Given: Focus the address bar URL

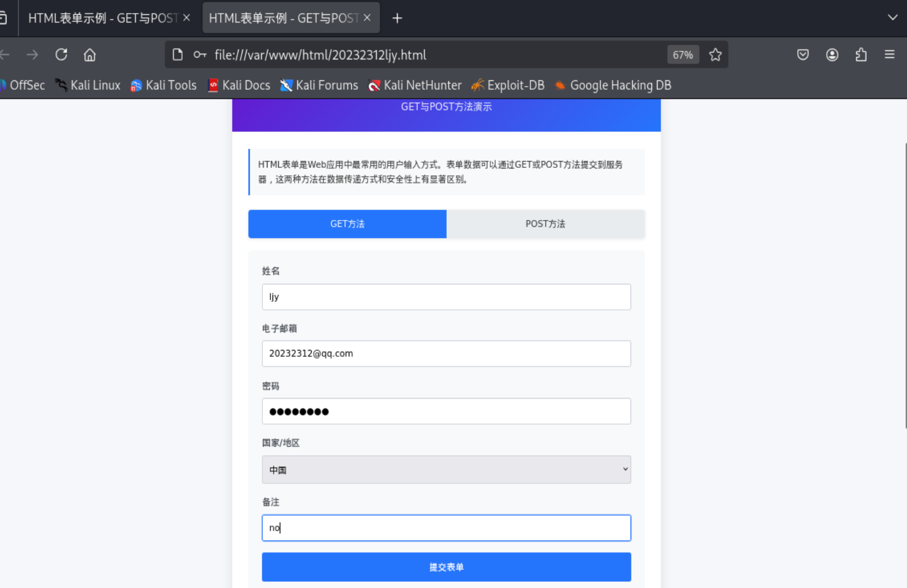Looking at the screenshot, I should tap(320, 55).
